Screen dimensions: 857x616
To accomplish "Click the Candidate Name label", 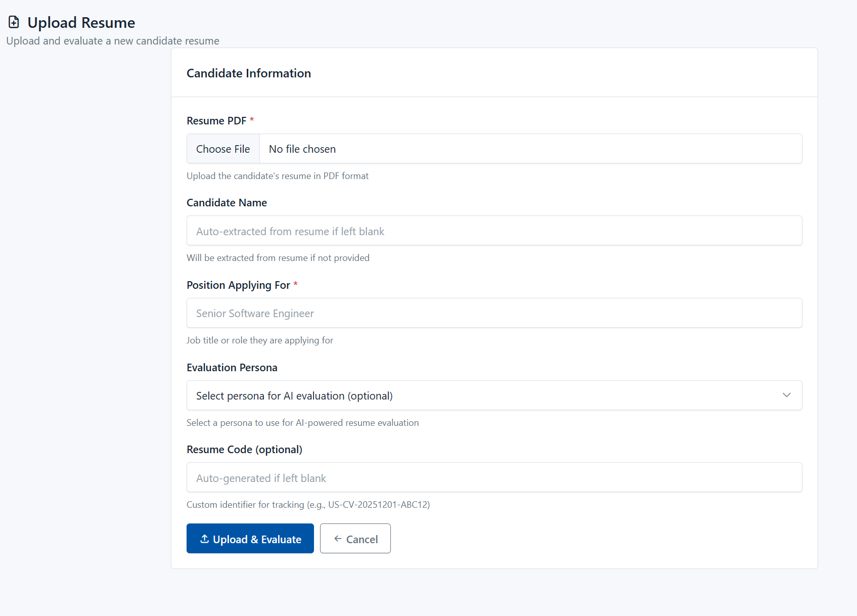I will click(227, 203).
